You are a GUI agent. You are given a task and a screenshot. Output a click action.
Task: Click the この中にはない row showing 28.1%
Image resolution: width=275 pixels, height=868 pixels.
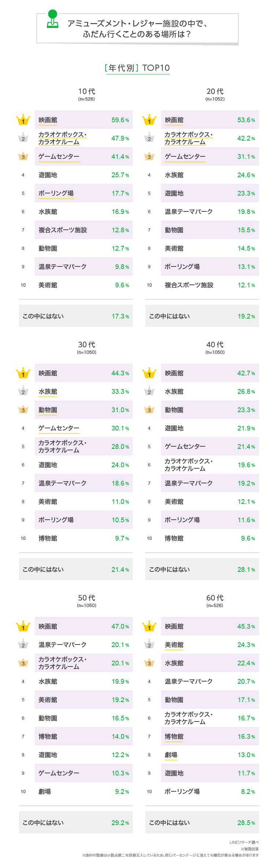pyautogui.click(x=202, y=569)
